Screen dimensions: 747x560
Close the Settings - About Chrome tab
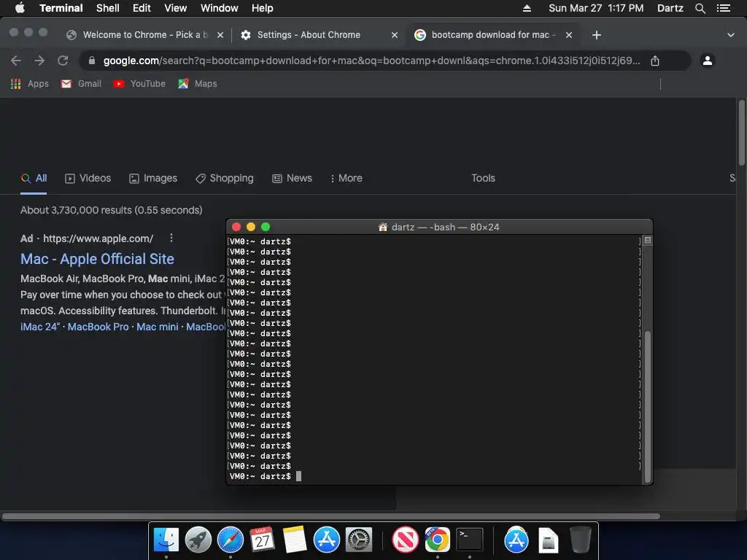click(395, 35)
